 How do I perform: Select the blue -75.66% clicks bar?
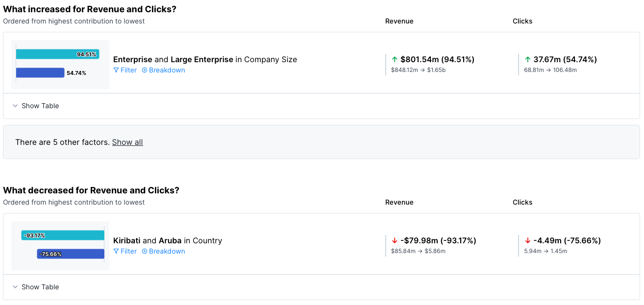[71, 254]
